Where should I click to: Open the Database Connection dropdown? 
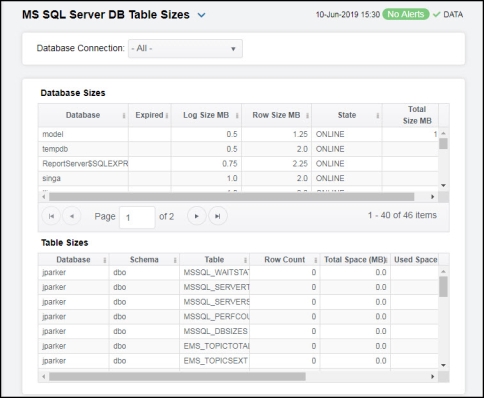185,49
